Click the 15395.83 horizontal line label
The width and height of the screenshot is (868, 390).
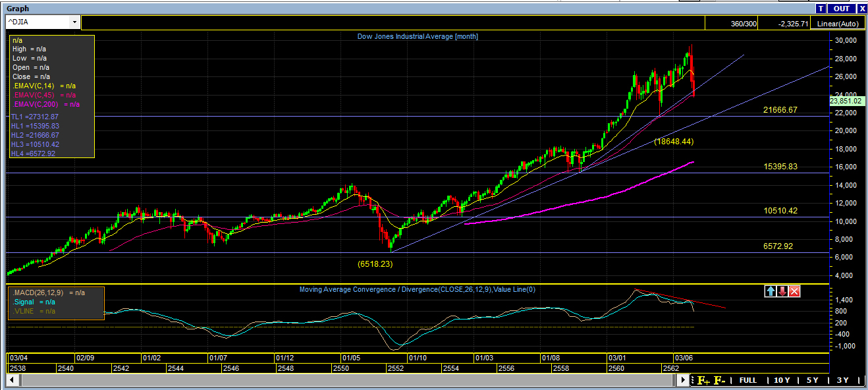click(x=780, y=167)
